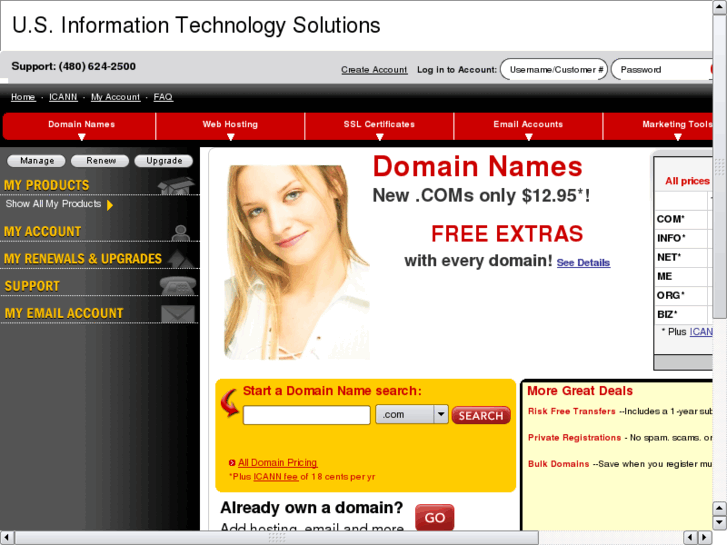The width and height of the screenshot is (727, 545).
Task: Click the woman's promotional photo
Action: coord(297,262)
